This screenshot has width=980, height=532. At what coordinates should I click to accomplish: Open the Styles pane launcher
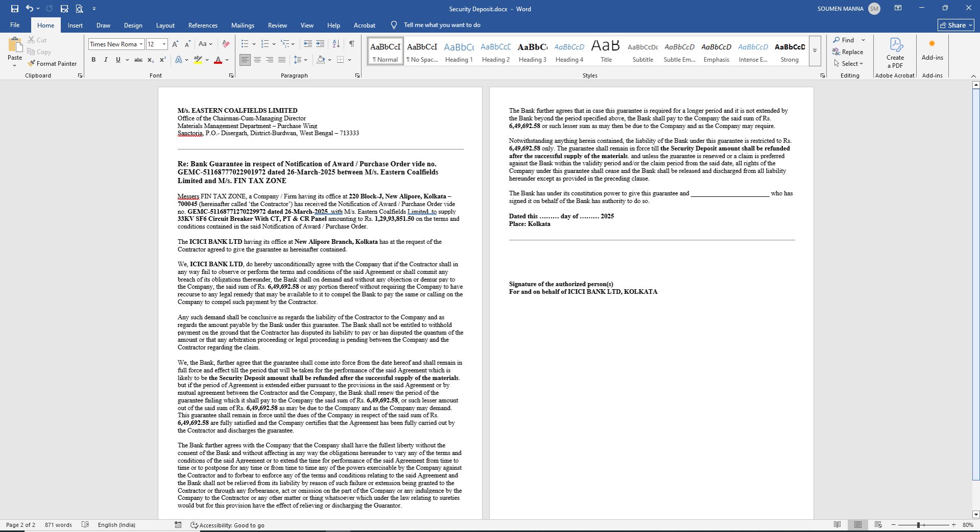pyautogui.click(x=823, y=75)
